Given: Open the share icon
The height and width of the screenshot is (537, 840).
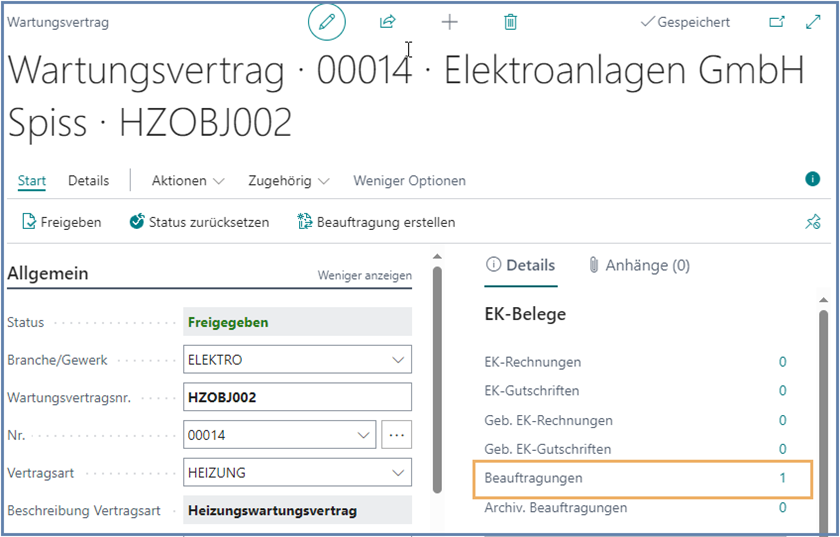Looking at the screenshot, I should [387, 22].
